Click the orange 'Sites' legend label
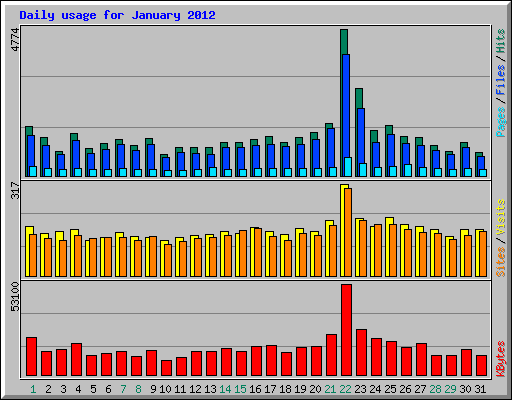Screen dimensions: 512x400 point(500,262)
